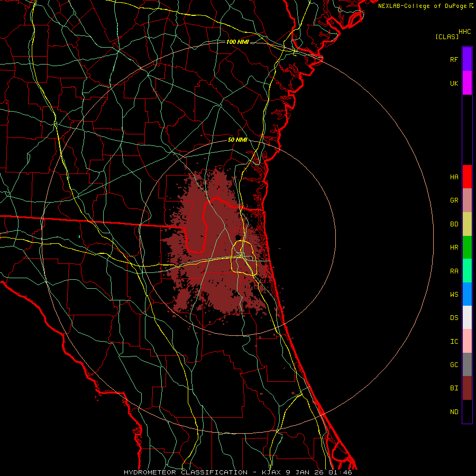Click the NEXLAB-College of DuPage credit

[x=422, y=6]
